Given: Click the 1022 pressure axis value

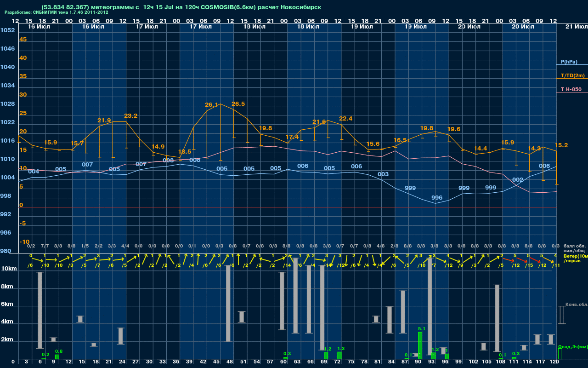Looking at the screenshot, I should pyautogui.click(x=8, y=122).
